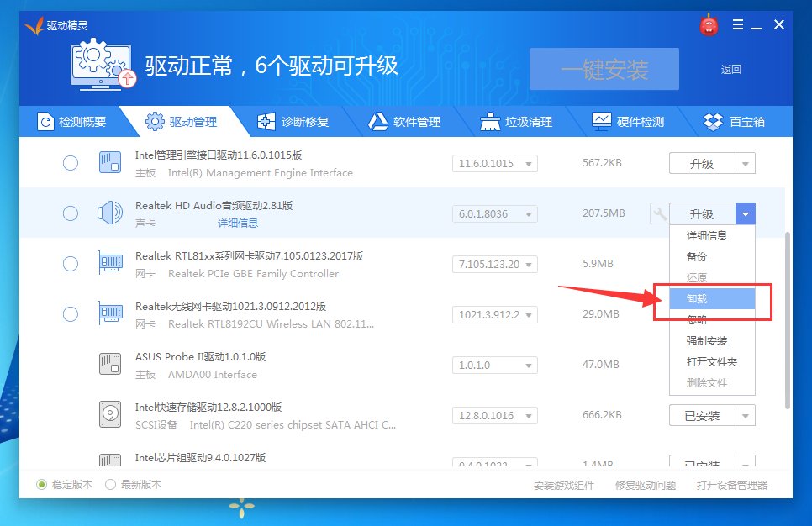Click 升级 for Realtek HD Audio driver

702,213
